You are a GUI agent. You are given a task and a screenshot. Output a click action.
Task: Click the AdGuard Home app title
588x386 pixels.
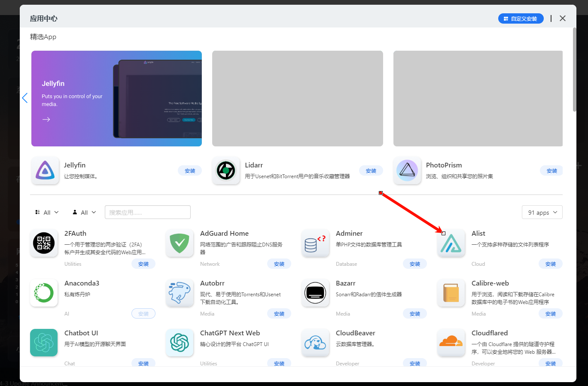pos(224,234)
